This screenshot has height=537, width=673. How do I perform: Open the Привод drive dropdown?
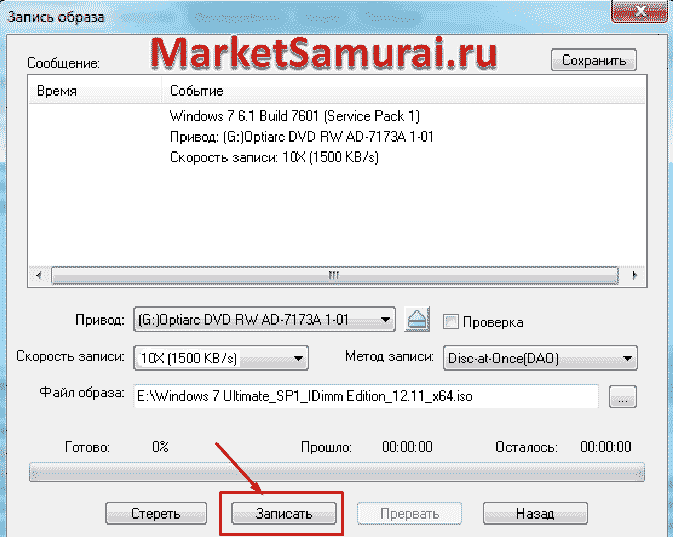click(x=264, y=319)
